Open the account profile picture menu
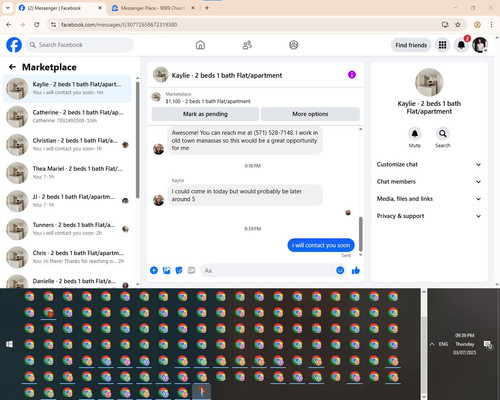500x400 pixels. 480,45
